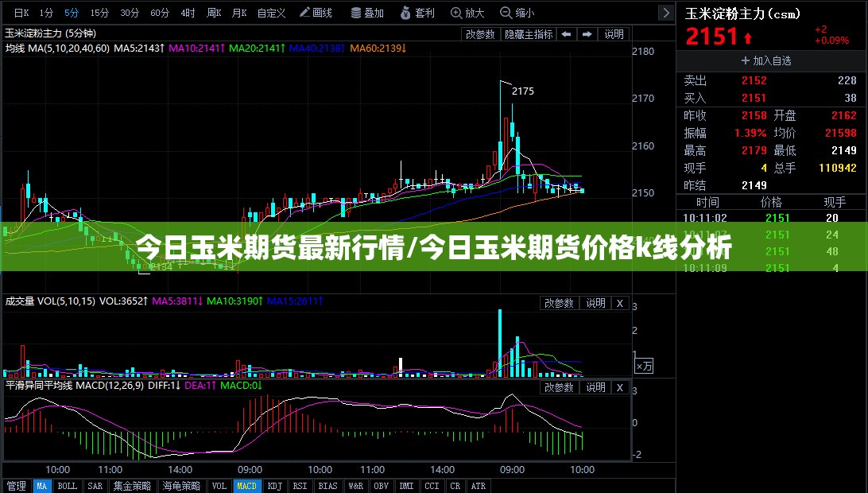This screenshot has height=493, width=868.
Task: Select the BIAS indicator tab
Action: (327, 486)
